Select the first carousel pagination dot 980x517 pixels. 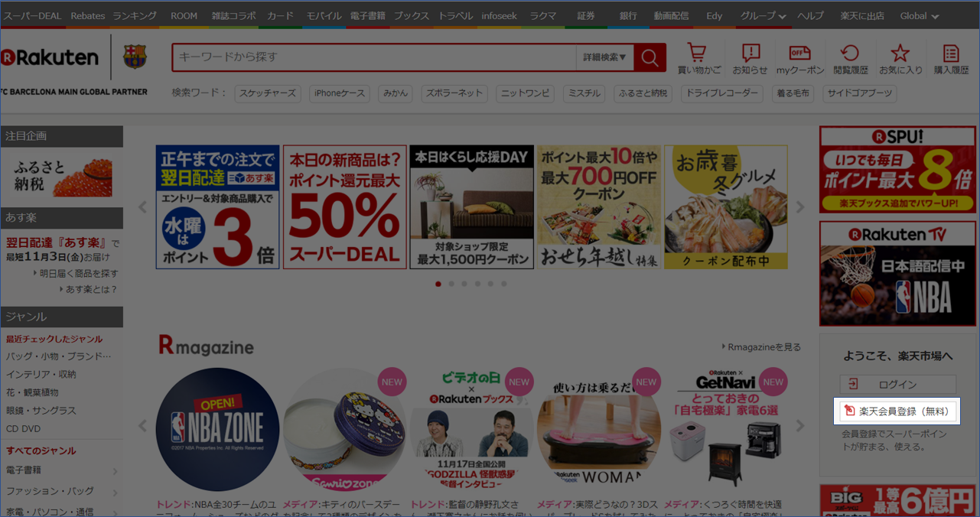point(438,284)
